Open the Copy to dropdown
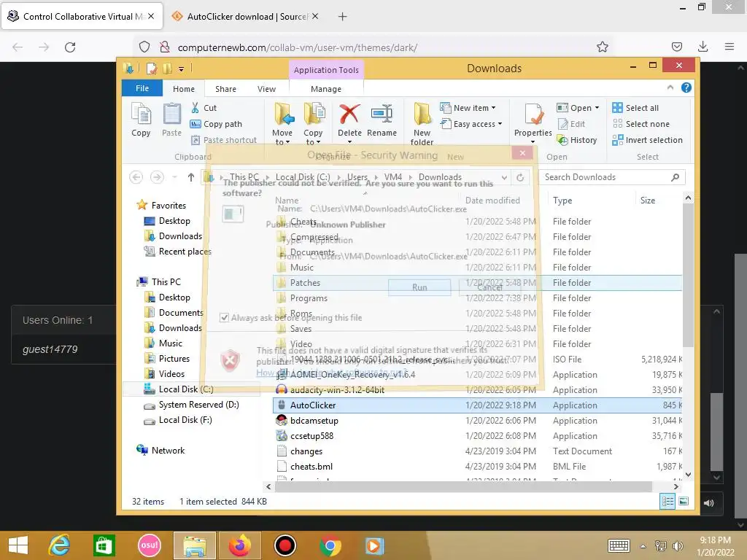The width and height of the screenshot is (747, 560). pos(313,137)
